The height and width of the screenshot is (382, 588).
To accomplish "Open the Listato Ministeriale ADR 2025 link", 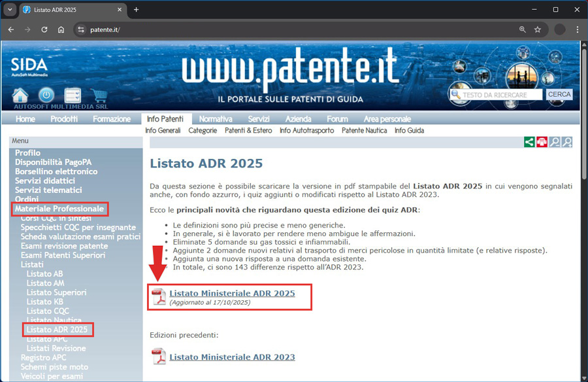I will point(232,294).
